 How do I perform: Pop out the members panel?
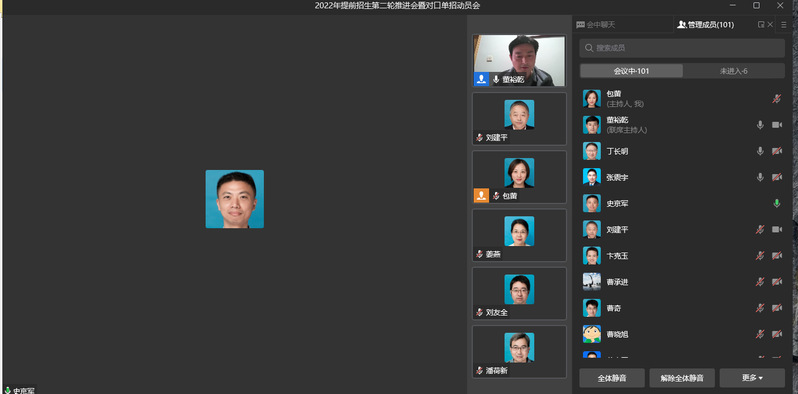pyautogui.click(x=761, y=24)
